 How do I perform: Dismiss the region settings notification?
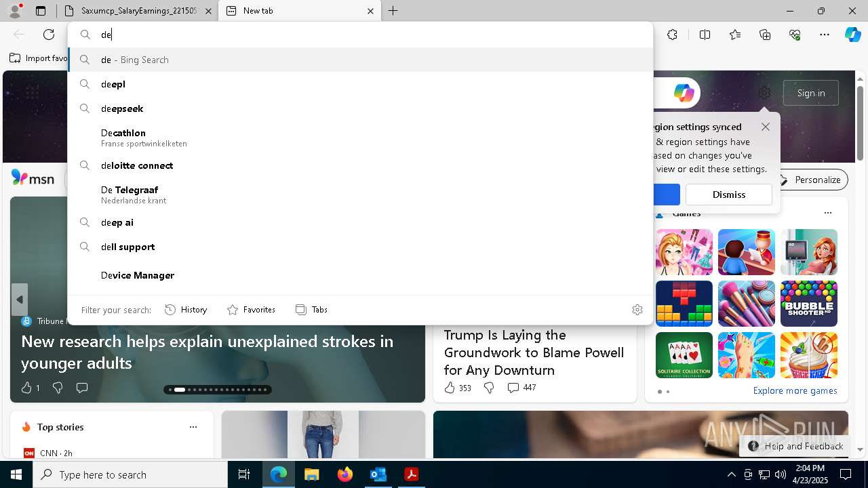[x=729, y=195]
